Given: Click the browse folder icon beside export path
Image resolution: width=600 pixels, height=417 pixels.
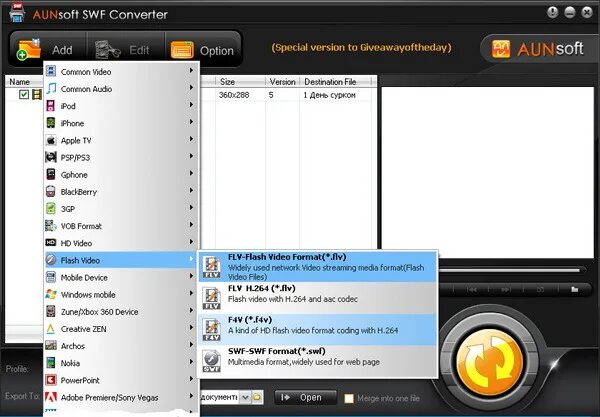Looking at the screenshot, I should coord(258,397).
